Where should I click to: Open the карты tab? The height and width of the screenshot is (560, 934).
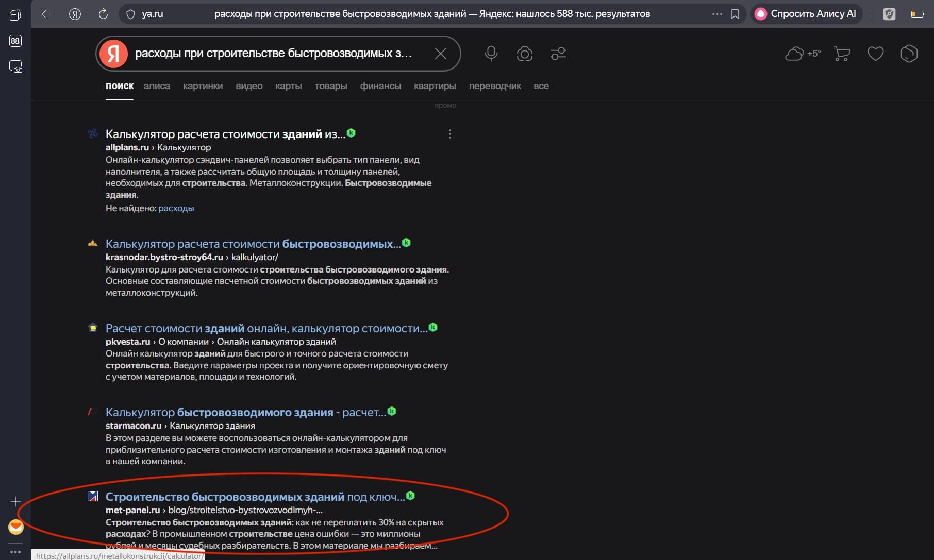point(289,86)
